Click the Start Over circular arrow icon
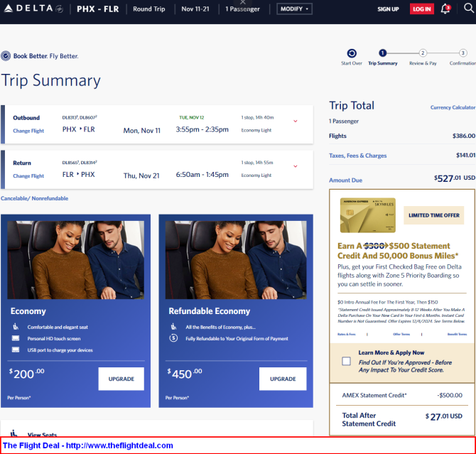 [x=352, y=53]
